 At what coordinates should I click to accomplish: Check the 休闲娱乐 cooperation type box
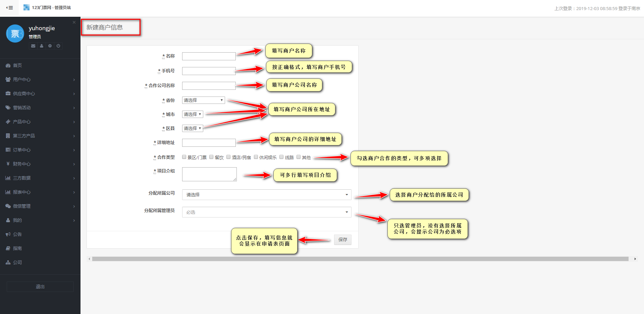[x=256, y=157]
